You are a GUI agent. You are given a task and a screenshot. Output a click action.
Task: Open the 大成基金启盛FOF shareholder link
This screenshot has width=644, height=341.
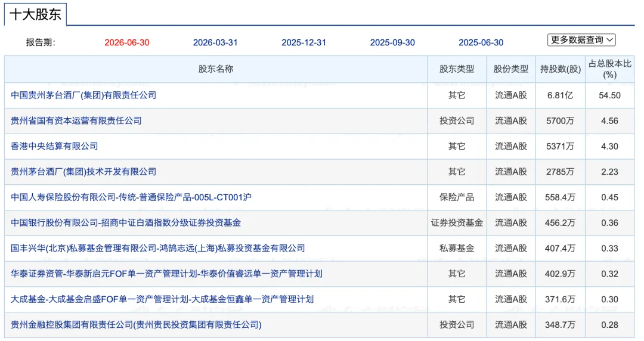(x=162, y=299)
